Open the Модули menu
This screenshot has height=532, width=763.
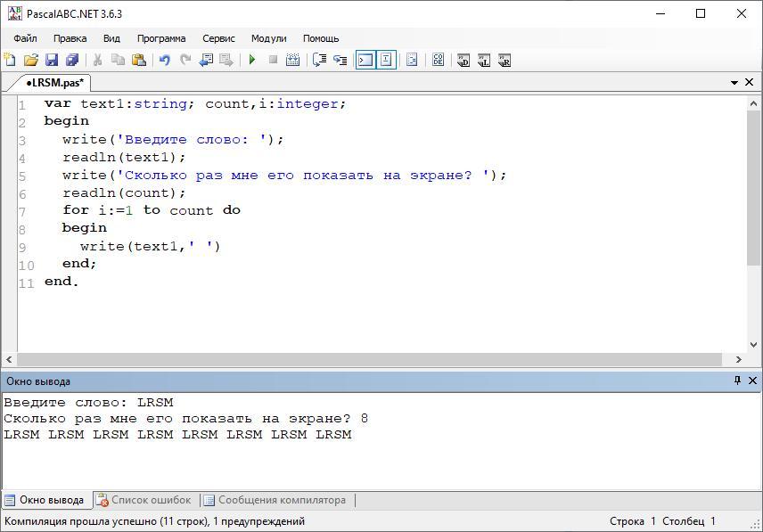click(268, 38)
